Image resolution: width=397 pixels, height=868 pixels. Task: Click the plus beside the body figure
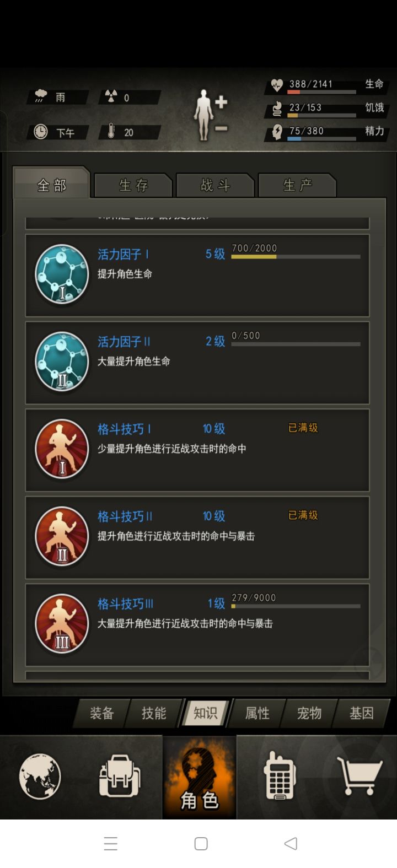coord(221,103)
